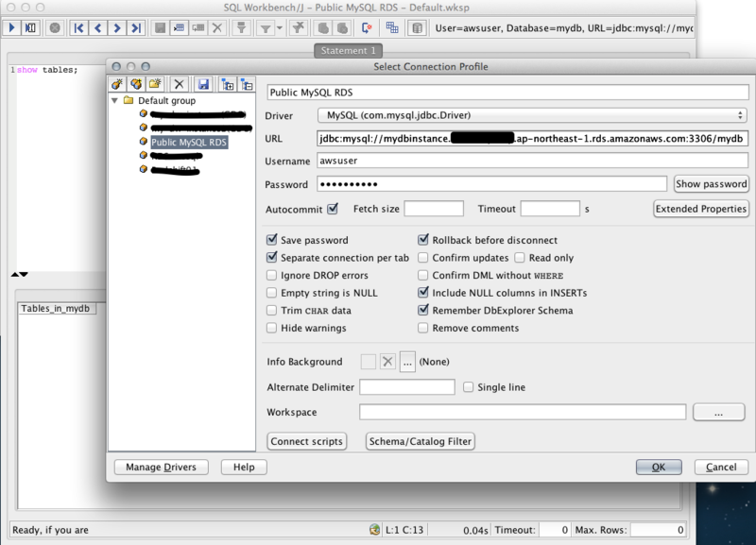Open Schema/Catalog Filter
Viewport: 756px width, 545px height.
coord(420,441)
